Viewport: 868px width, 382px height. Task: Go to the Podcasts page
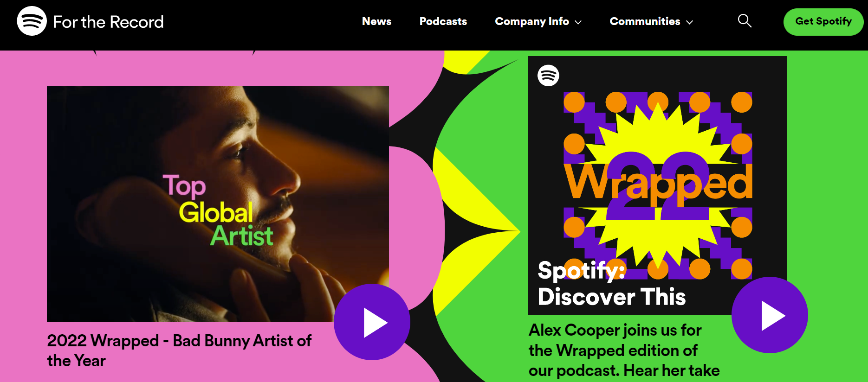(443, 21)
